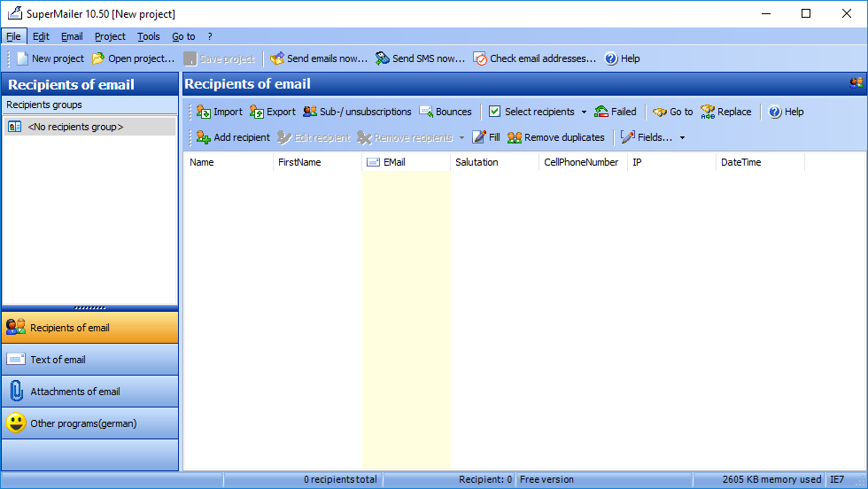The width and height of the screenshot is (868, 489).
Task: Switch to Text of email section
Action: 90,360
